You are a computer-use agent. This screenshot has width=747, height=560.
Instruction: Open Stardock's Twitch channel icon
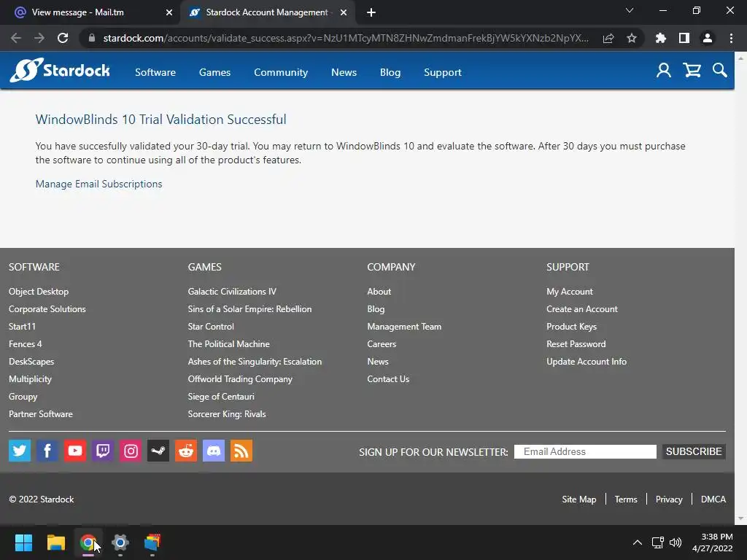pyautogui.click(x=103, y=451)
